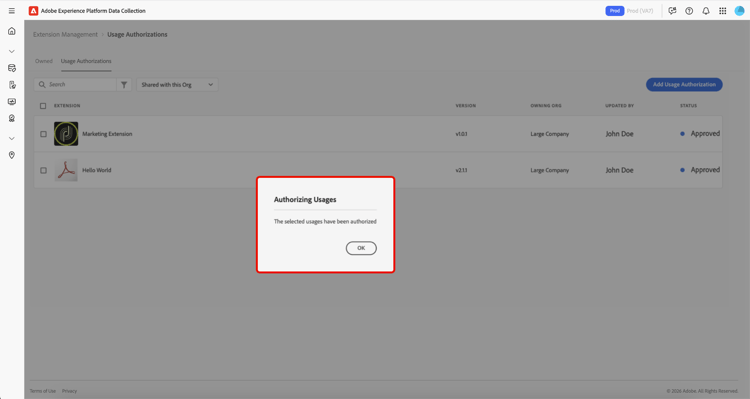Open the Privacy link
The width and height of the screenshot is (750, 399).
point(69,391)
